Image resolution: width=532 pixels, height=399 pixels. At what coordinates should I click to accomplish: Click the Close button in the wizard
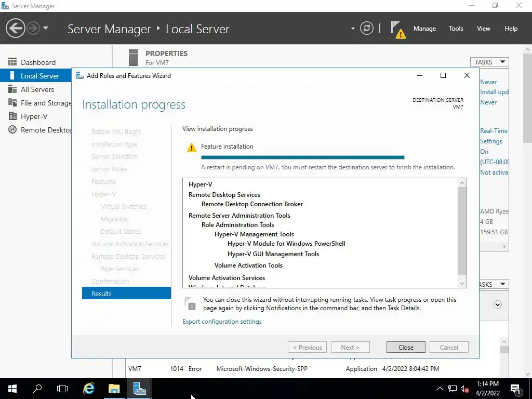[406, 347]
